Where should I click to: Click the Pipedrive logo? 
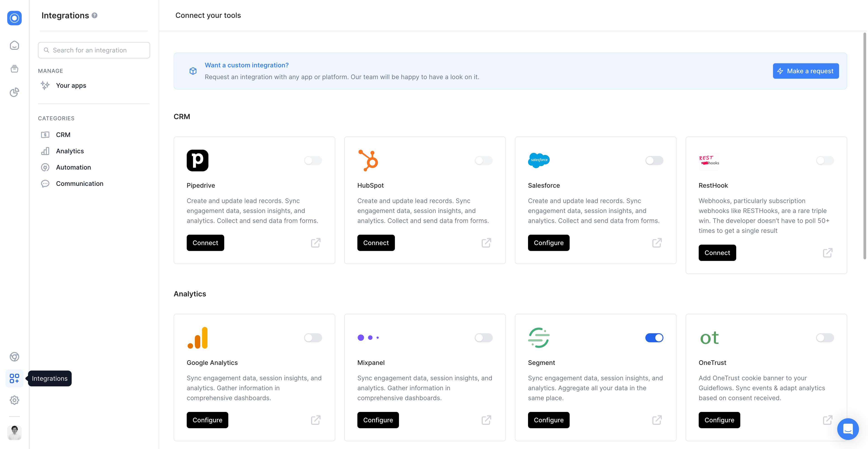pyautogui.click(x=198, y=161)
